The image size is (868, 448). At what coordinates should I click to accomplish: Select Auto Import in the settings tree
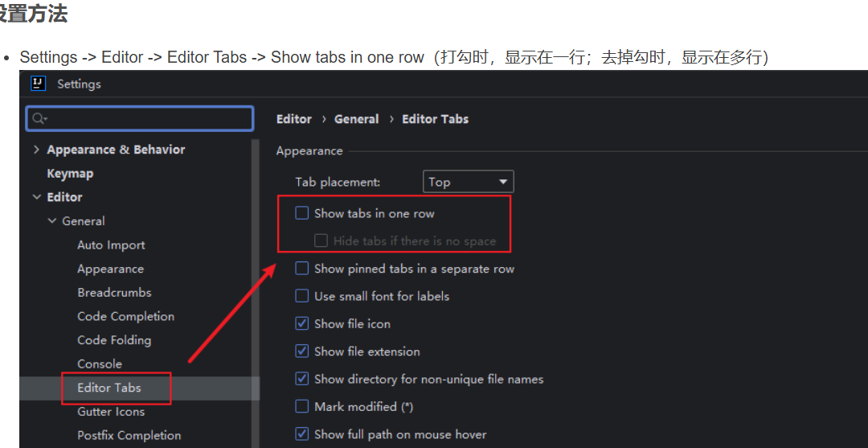click(111, 245)
